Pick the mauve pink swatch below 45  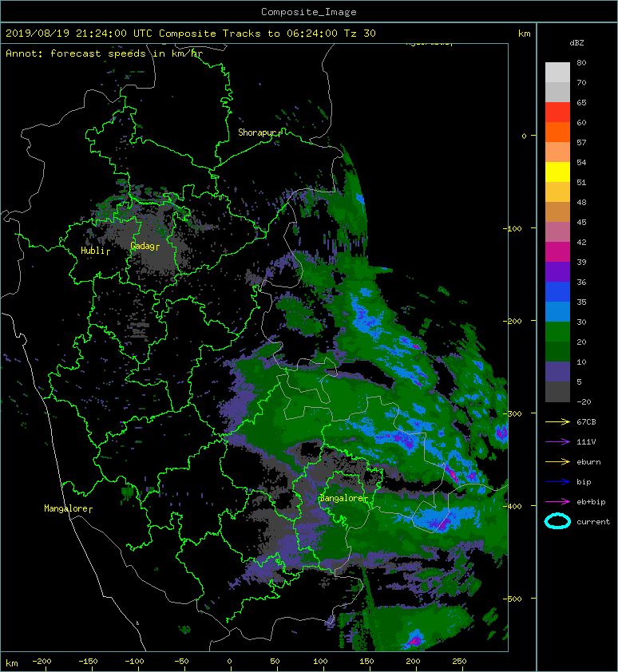[557, 232]
